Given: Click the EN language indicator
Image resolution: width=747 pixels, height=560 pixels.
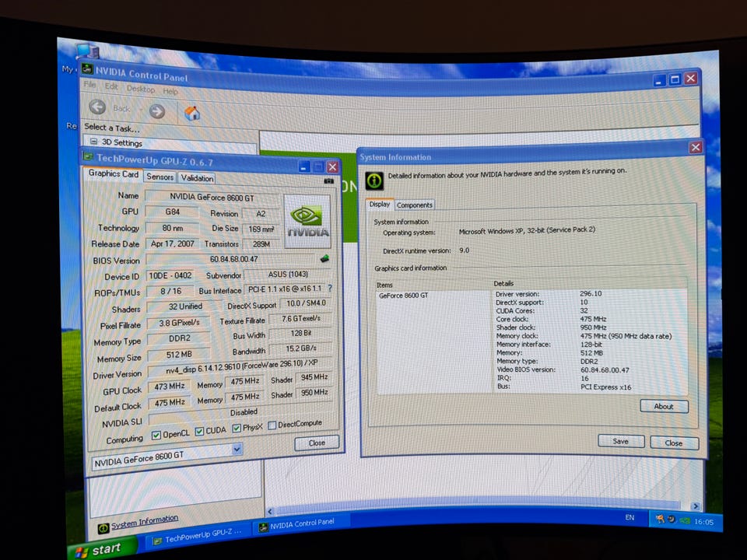Looking at the screenshot, I should coord(630,518).
